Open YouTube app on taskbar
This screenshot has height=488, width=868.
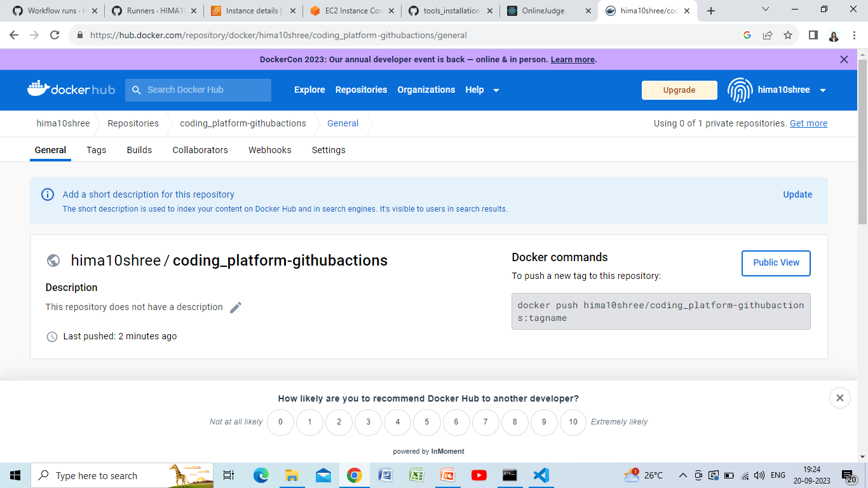[479, 475]
